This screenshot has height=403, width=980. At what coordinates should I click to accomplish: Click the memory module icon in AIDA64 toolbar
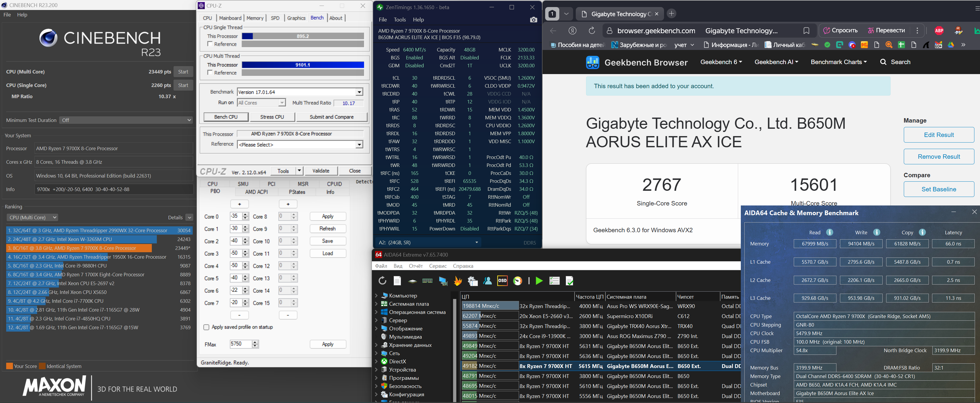[427, 281]
